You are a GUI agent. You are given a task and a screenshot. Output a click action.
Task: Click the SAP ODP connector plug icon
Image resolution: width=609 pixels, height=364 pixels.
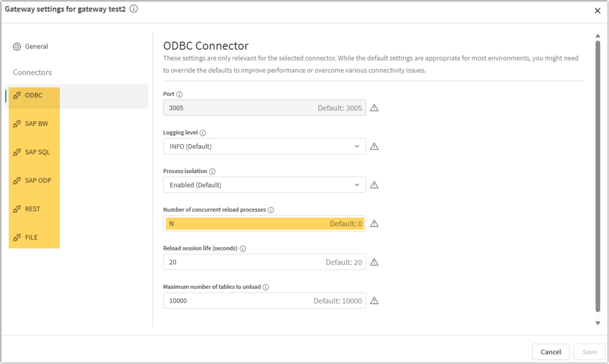pos(17,181)
